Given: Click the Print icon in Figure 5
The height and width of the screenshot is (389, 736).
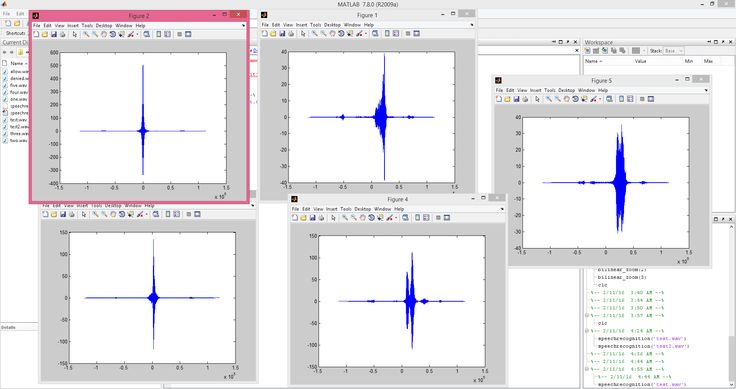Looking at the screenshot, I should [x=525, y=99].
